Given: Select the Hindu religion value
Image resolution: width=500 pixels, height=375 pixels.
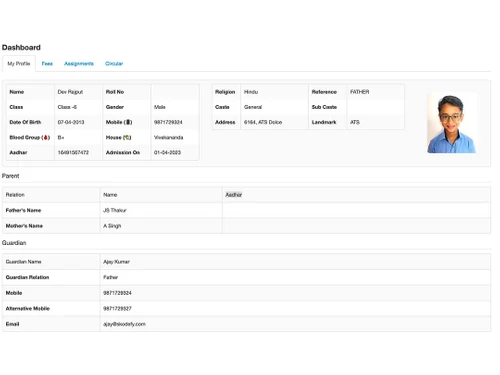Looking at the screenshot, I should (x=251, y=92).
